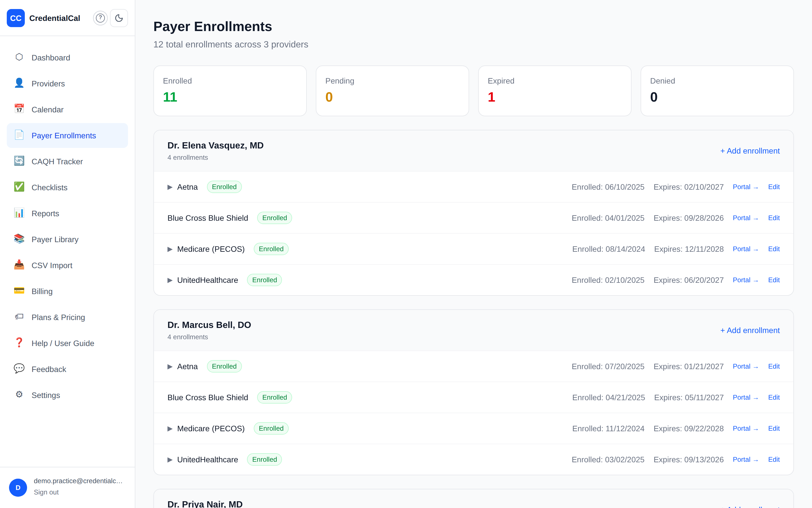Image resolution: width=812 pixels, height=508 pixels.
Task: Expand Dr. Vasquez UnitedHealthcare row
Action: (x=170, y=280)
